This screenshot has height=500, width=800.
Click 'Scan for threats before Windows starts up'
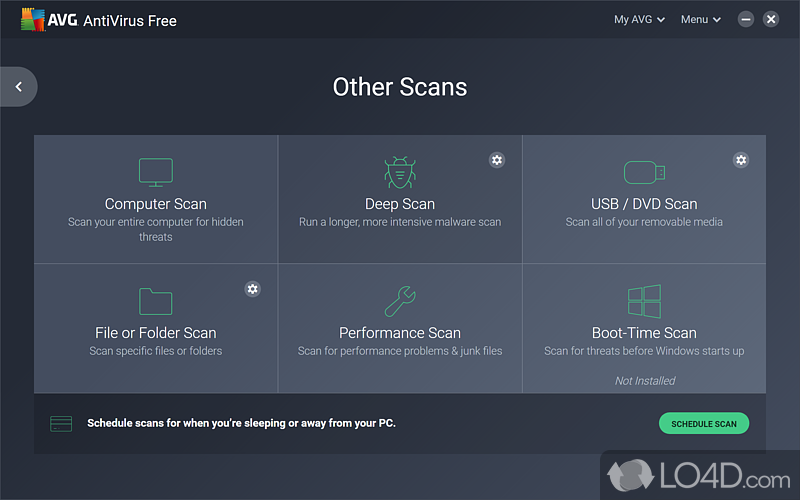[644, 351]
